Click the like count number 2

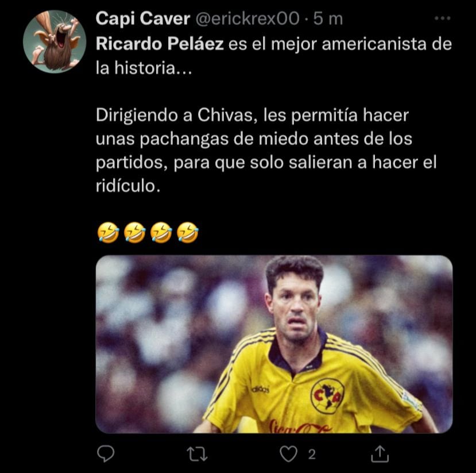(312, 455)
